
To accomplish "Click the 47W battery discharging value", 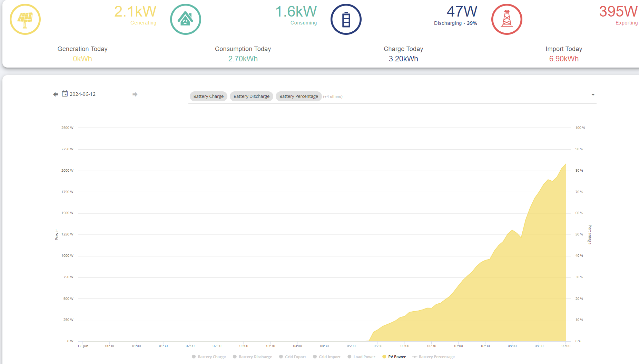I will coord(462,12).
